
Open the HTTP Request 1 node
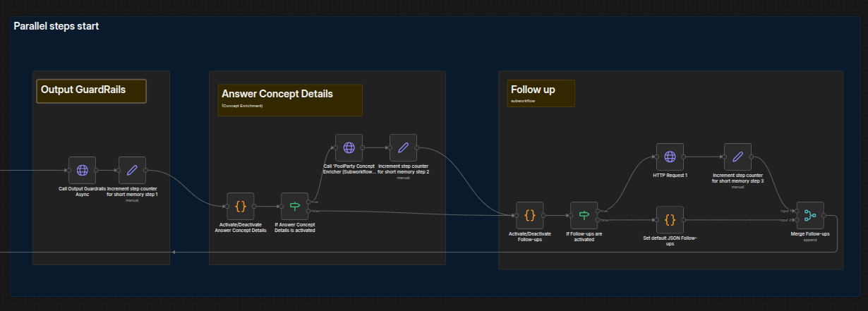670,157
